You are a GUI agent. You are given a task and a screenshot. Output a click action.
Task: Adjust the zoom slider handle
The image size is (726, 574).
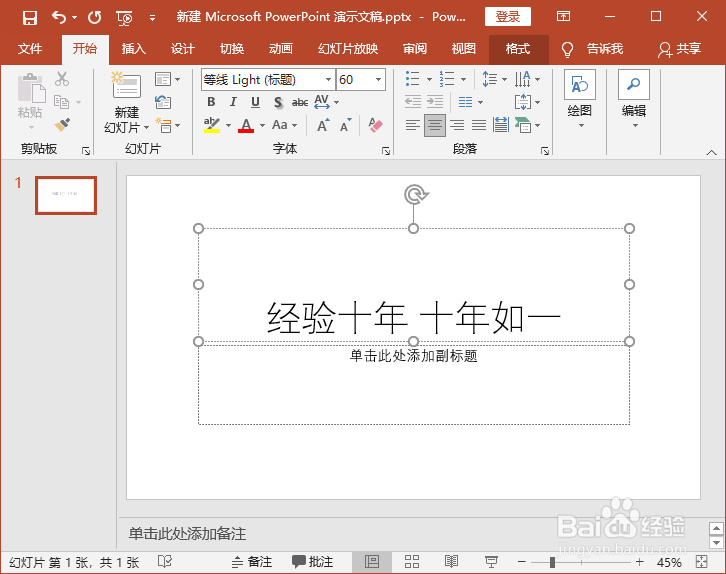[x=552, y=562]
